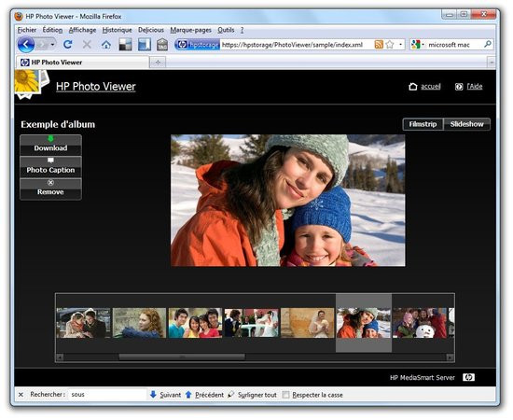The width and height of the screenshot is (513, 420).
Task: Click the filmstrip horizontal scrollbar thumb
Action: point(182,357)
